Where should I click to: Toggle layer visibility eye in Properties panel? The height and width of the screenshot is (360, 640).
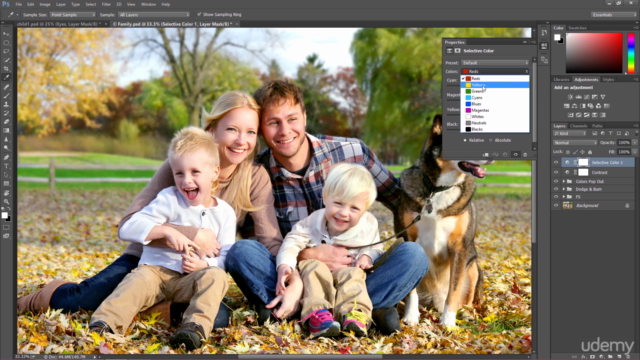tap(516, 155)
